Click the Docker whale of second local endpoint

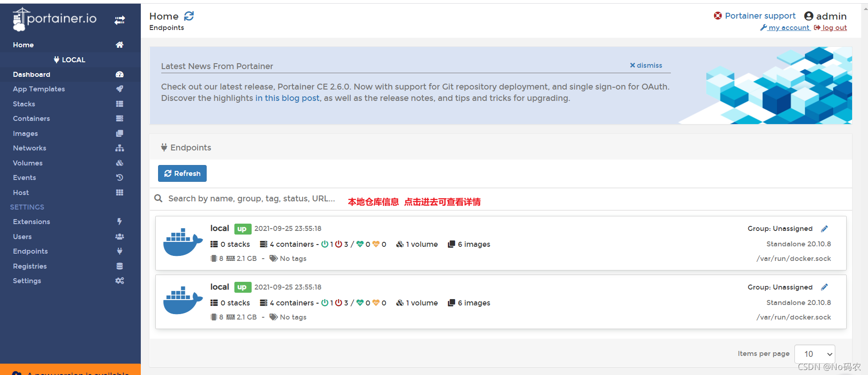183,300
